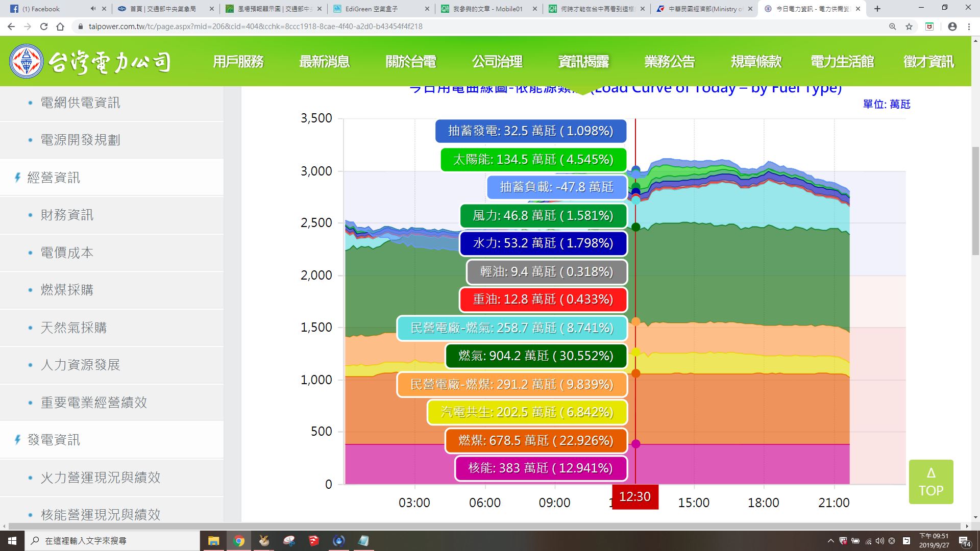Screen dimensions: 980x551
Task: Switch to the 風場預報顯示圖 tab
Action: 273,9
